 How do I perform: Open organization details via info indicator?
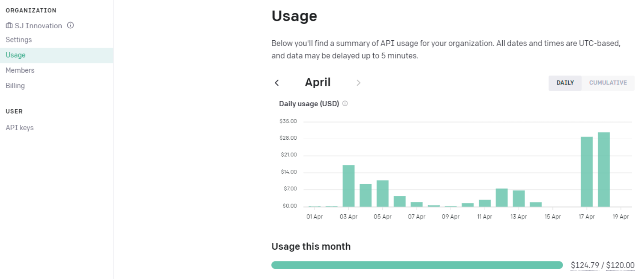[x=71, y=25]
